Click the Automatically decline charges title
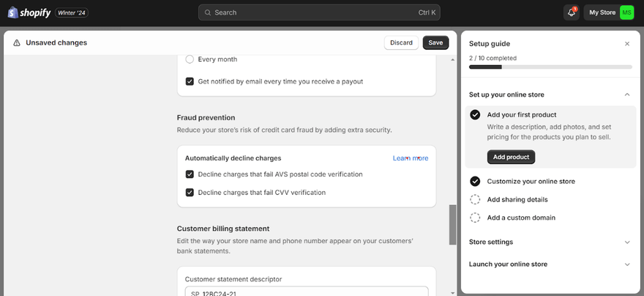 233,158
